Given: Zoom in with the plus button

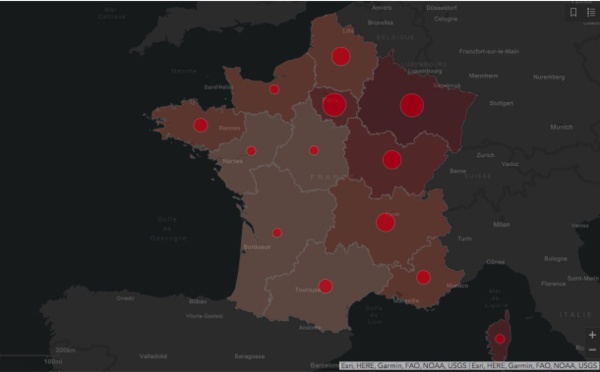Looking at the screenshot, I should tap(592, 335).
